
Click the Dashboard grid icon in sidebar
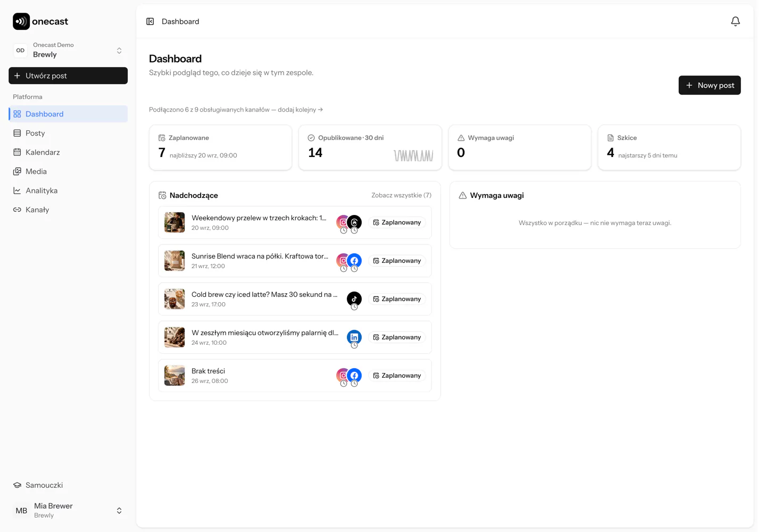(x=17, y=114)
